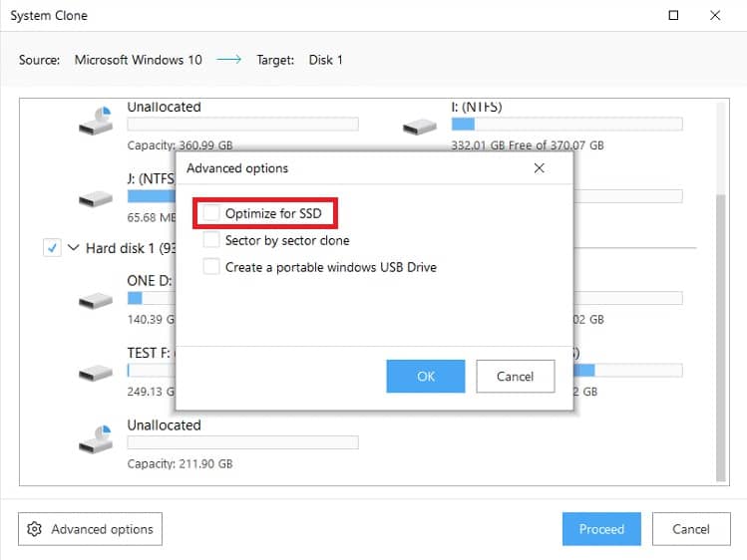Click the Unallocated 360.99 GB capacity bar
Image resolution: width=747 pixels, height=560 pixels.
point(242,125)
